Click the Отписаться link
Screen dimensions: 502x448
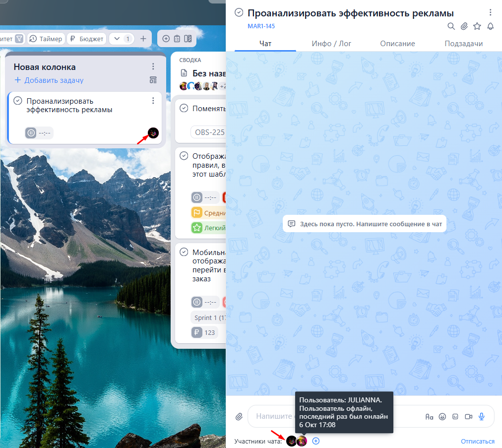pyautogui.click(x=477, y=441)
